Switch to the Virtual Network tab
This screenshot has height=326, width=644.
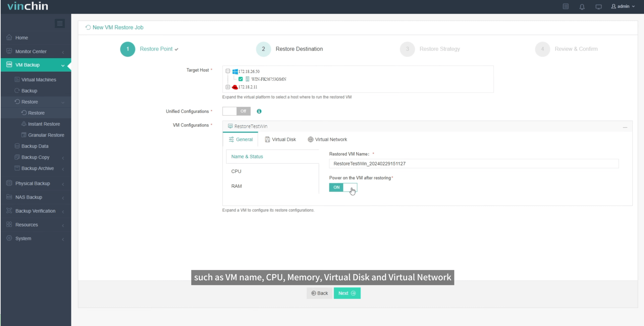point(327,139)
